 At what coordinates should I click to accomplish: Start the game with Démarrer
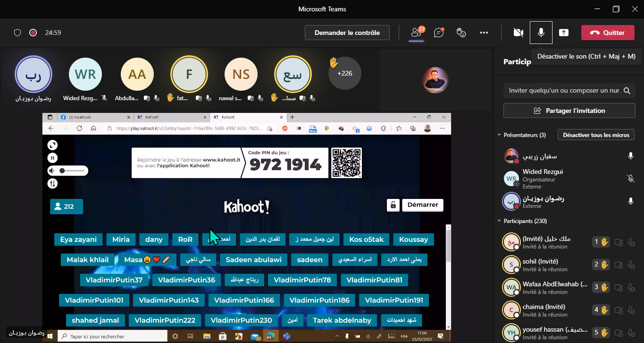423,205
